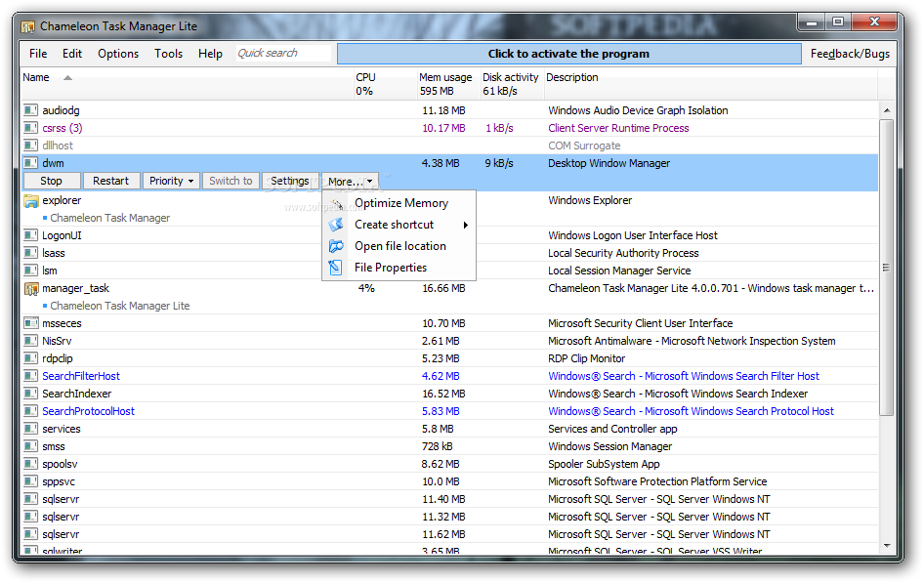Click the manager_task process icon
The image size is (924, 583).
tap(30, 288)
